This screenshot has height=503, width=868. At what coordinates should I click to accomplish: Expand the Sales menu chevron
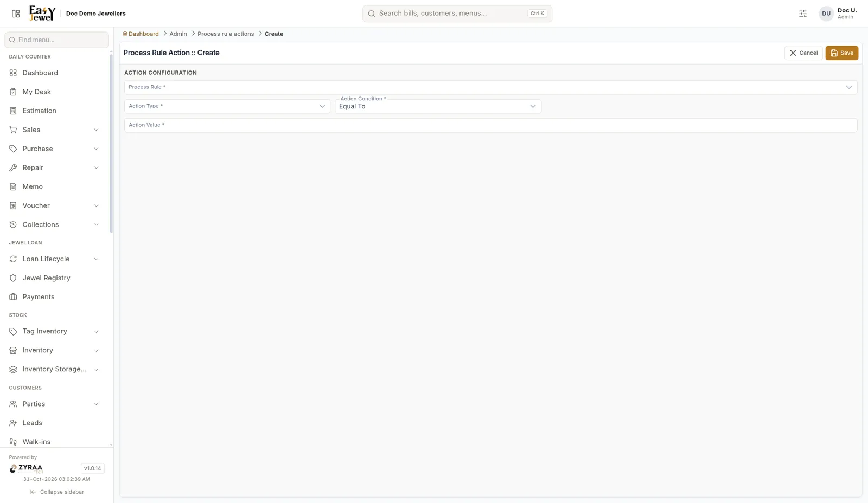[x=96, y=130]
